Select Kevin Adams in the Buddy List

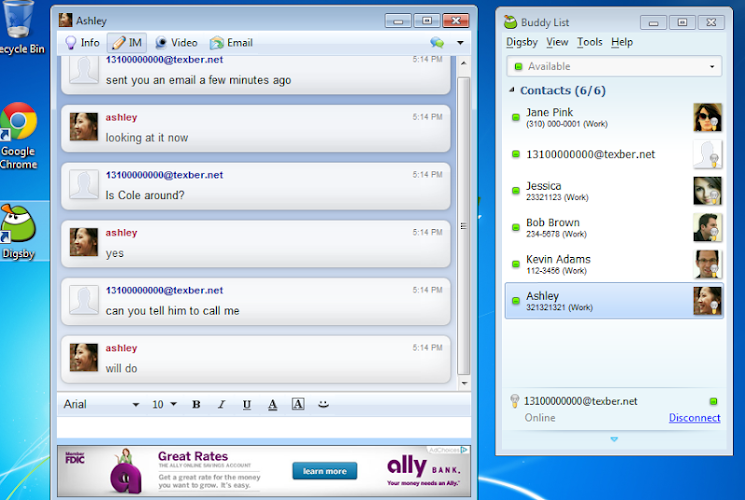pos(613,264)
